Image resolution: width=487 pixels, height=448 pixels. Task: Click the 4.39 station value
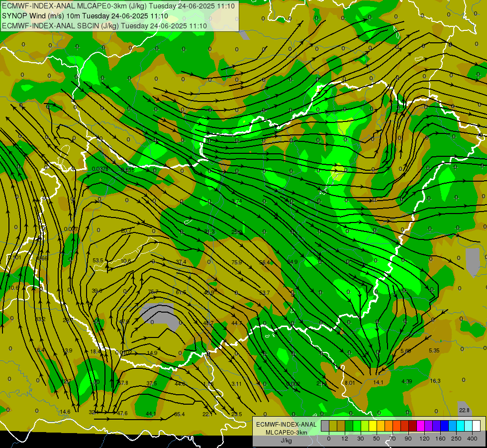click(x=407, y=381)
